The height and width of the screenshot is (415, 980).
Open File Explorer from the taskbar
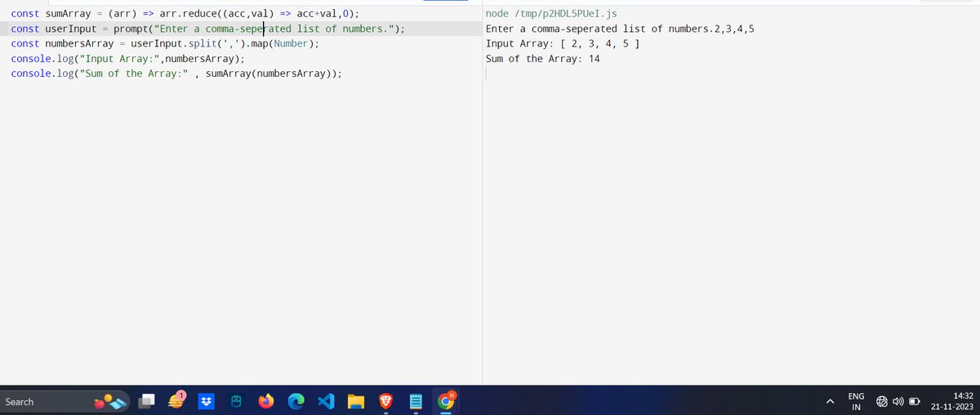point(355,401)
